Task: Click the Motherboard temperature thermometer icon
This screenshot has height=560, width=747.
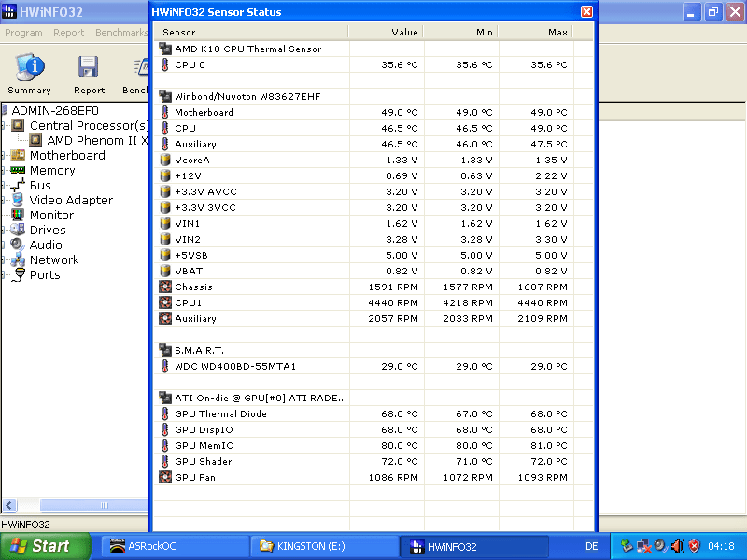Action: pos(165,112)
